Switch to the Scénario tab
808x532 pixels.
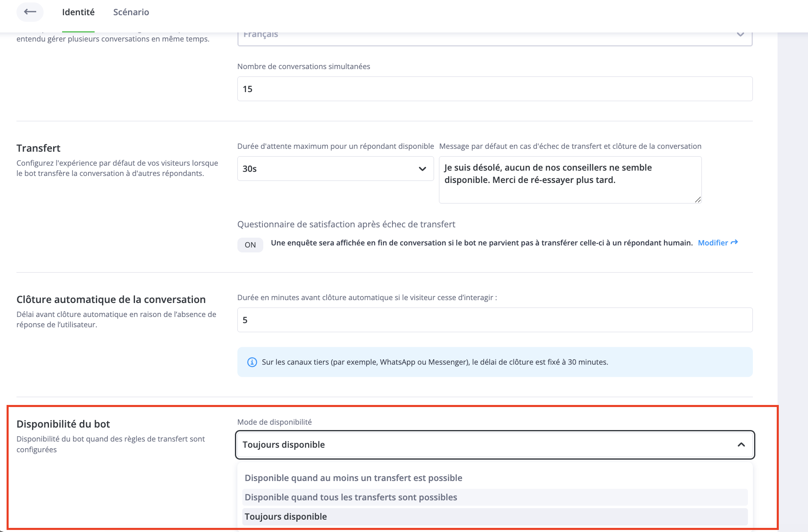(x=131, y=12)
